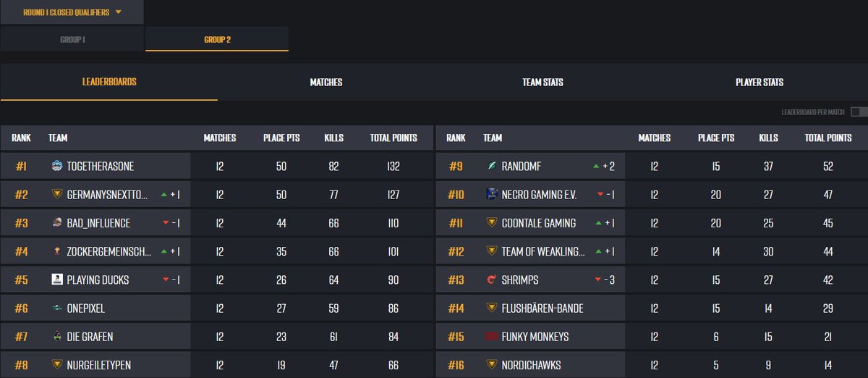Click the TogetherAsOne team logo
The image size is (868, 378).
[x=57, y=166]
